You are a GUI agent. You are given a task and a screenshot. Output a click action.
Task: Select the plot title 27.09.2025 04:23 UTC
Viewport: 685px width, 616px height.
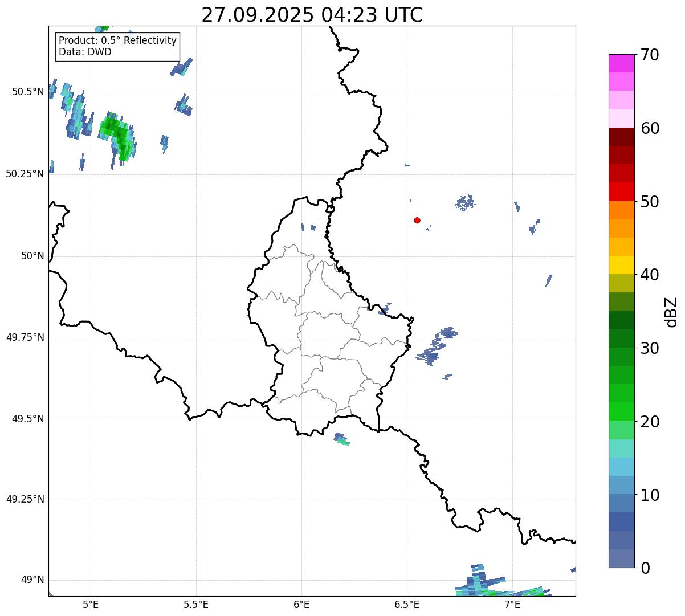pyautogui.click(x=312, y=15)
